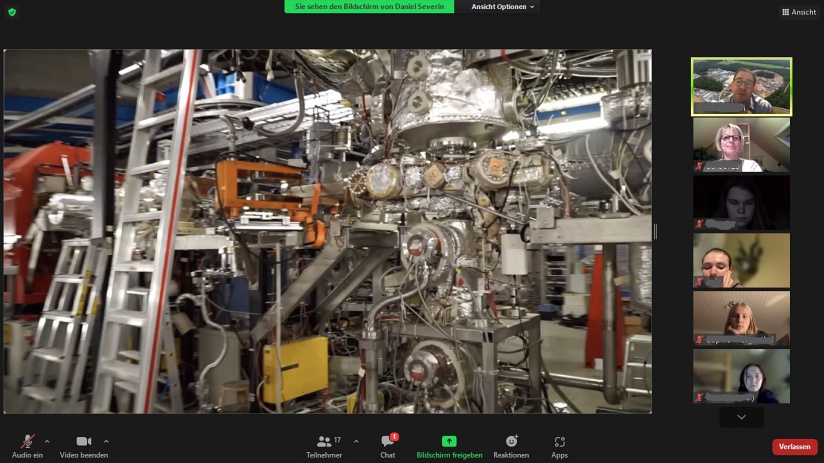Open the Apps panel
The height and width of the screenshot is (463, 824).
(559, 442)
